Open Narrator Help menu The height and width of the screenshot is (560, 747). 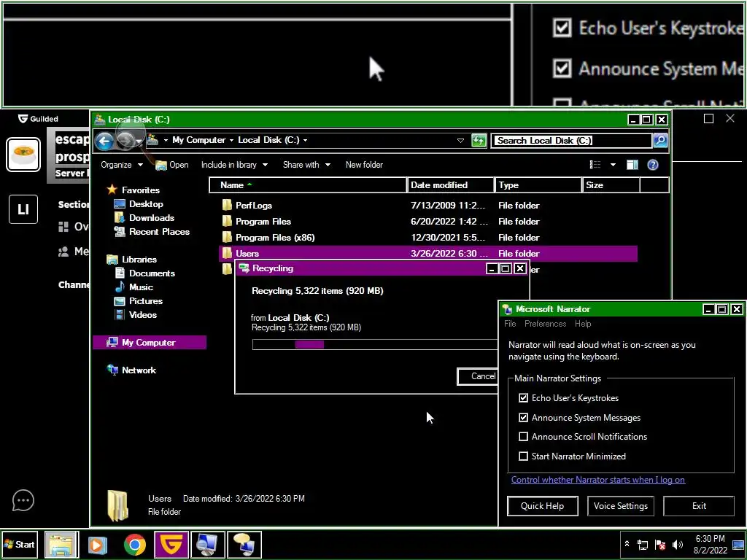point(582,324)
